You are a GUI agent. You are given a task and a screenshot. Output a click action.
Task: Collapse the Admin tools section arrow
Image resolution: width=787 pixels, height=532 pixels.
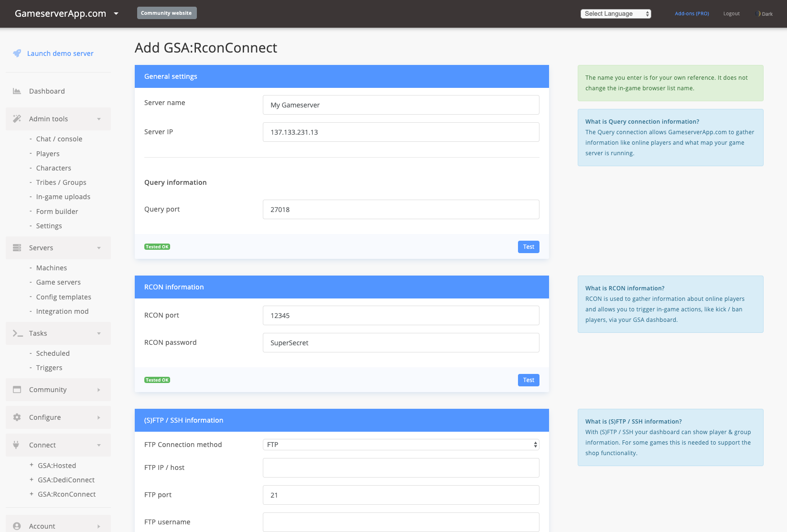(99, 119)
